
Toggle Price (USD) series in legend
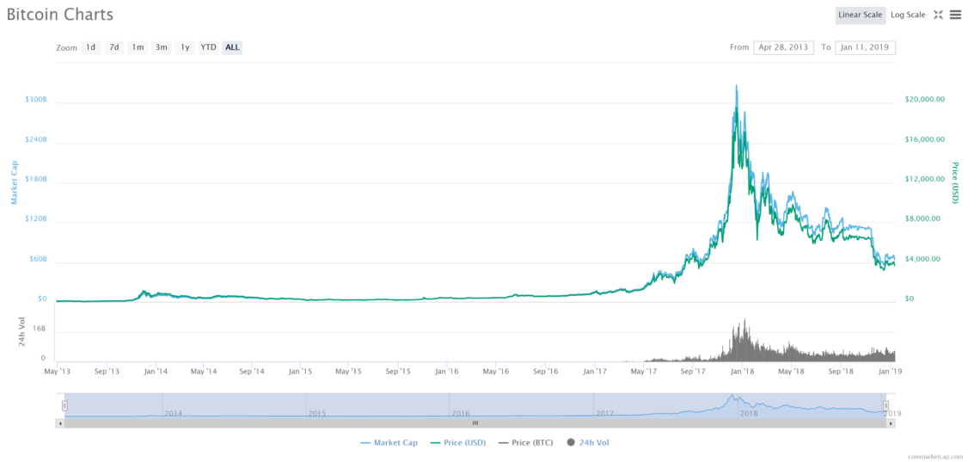point(458,442)
